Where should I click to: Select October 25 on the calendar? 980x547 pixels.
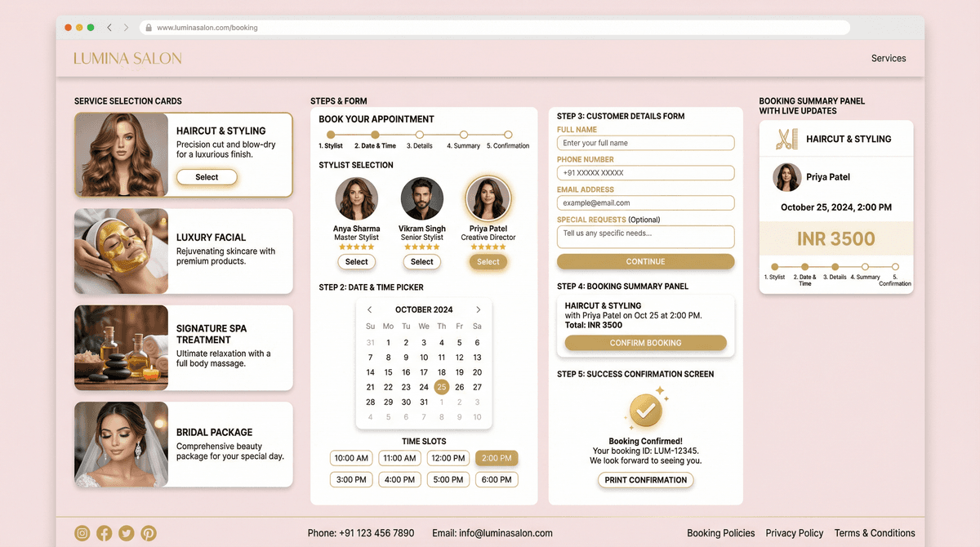[441, 387]
